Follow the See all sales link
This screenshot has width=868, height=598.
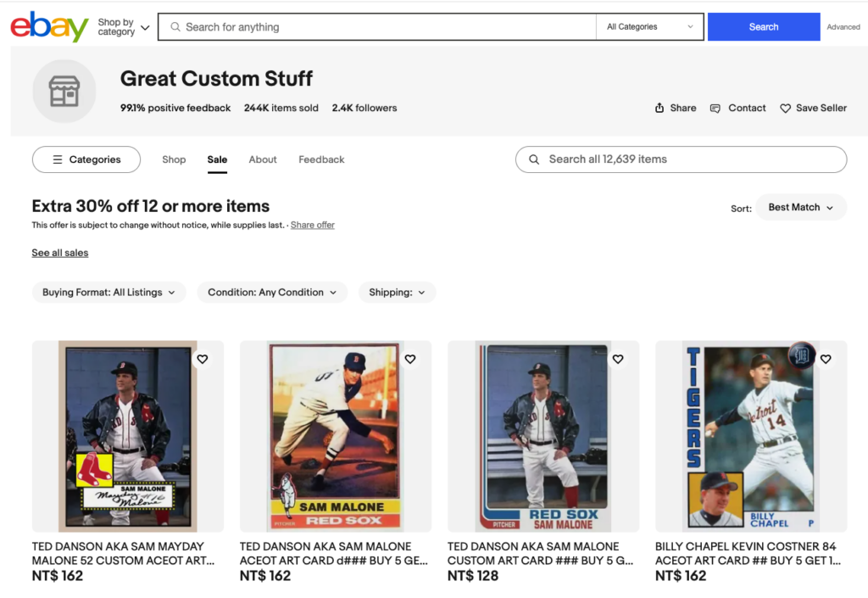click(x=60, y=253)
